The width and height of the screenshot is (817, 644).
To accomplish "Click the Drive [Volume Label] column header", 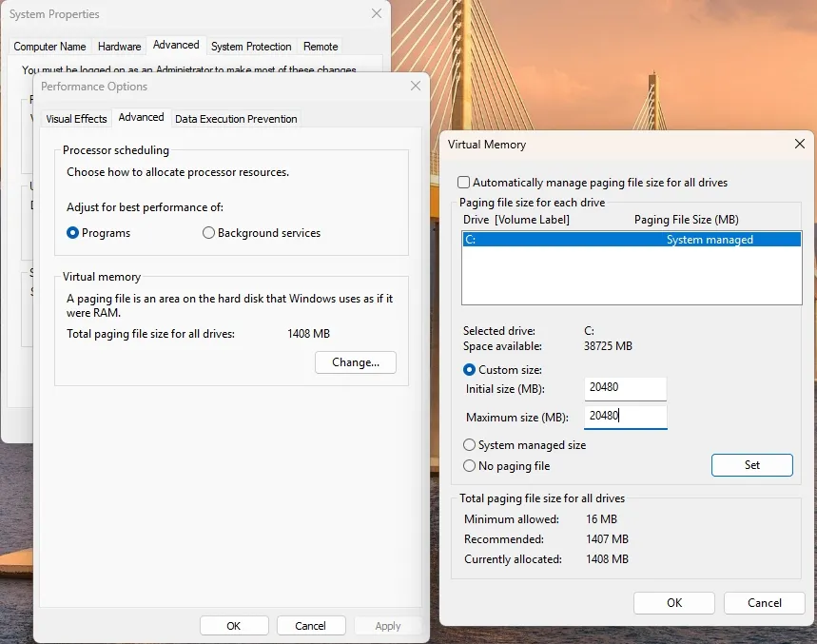I will click(x=516, y=220).
